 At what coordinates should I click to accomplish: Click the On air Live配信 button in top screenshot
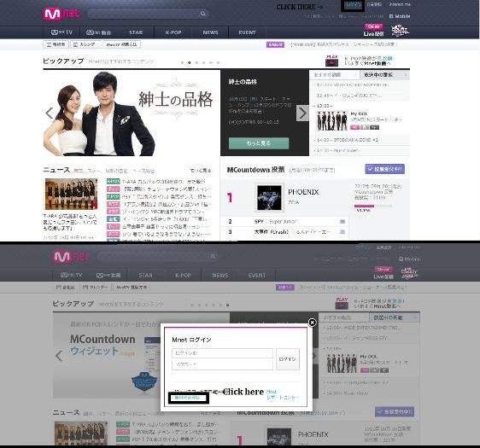point(373,30)
